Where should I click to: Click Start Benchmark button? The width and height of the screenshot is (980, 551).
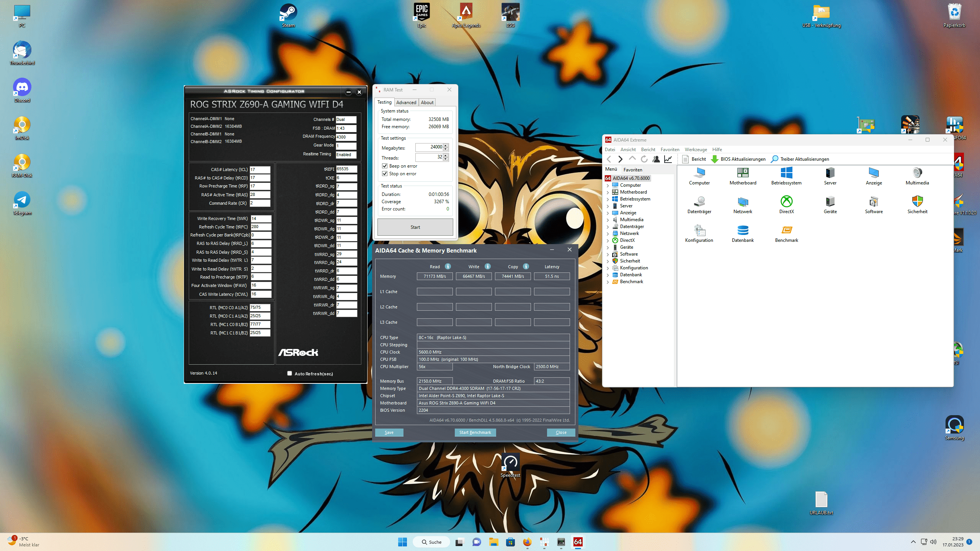tap(475, 432)
